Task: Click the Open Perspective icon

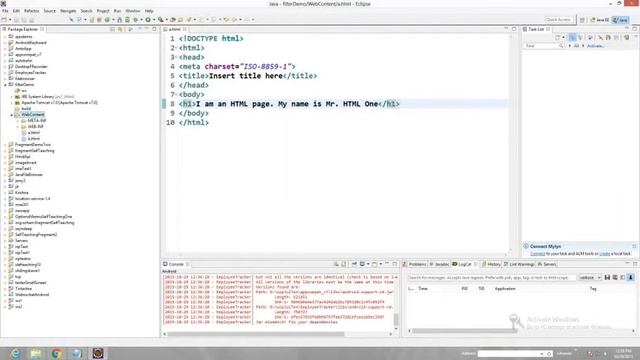Action: (582, 20)
